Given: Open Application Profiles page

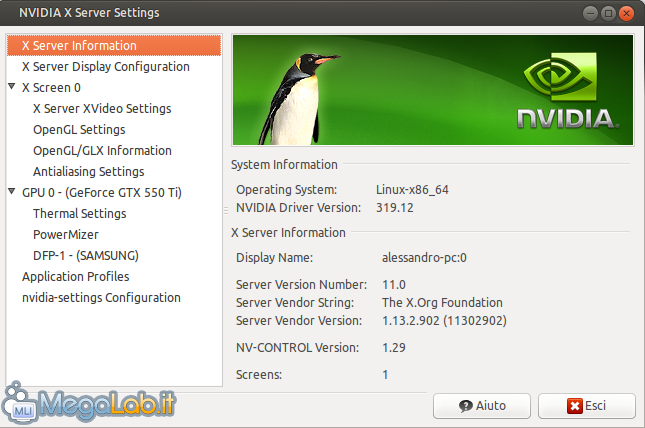Looking at the screenshot, I should click(76, 277).
